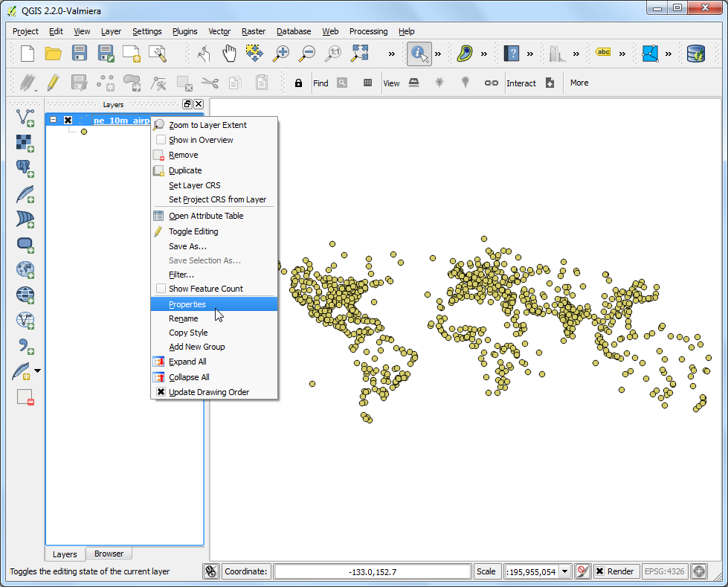The height and width of the screenshot is (587, 728).
Task: Click the Add Raster Layer icon
Action: point(25,144)
